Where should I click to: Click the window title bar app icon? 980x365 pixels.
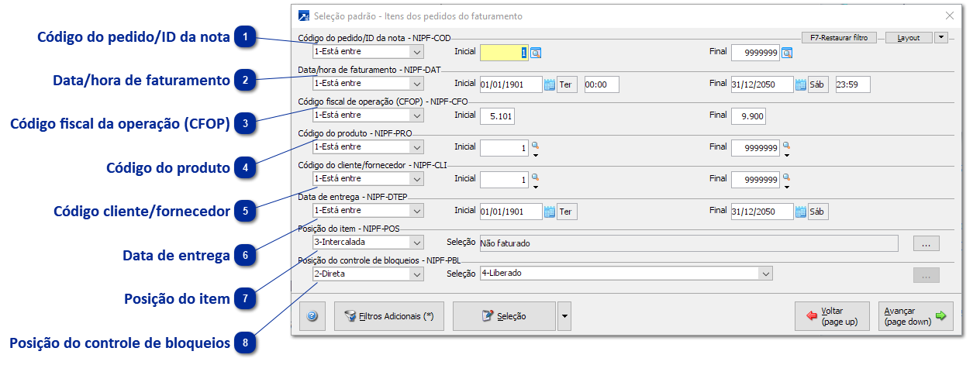point(303,15)
